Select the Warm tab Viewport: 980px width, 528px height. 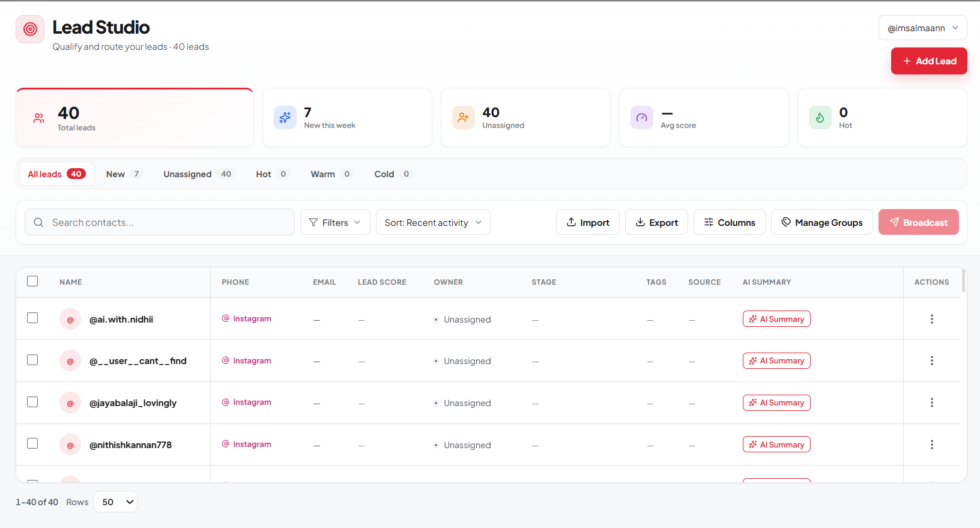click(x=331, y=174)
